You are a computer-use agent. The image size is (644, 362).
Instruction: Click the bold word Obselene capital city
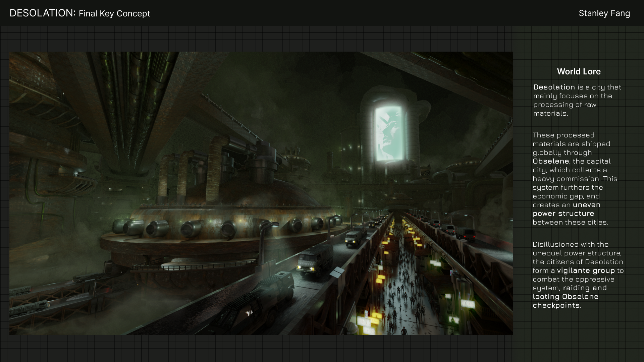pyautogui.click(x=551, y=161)
